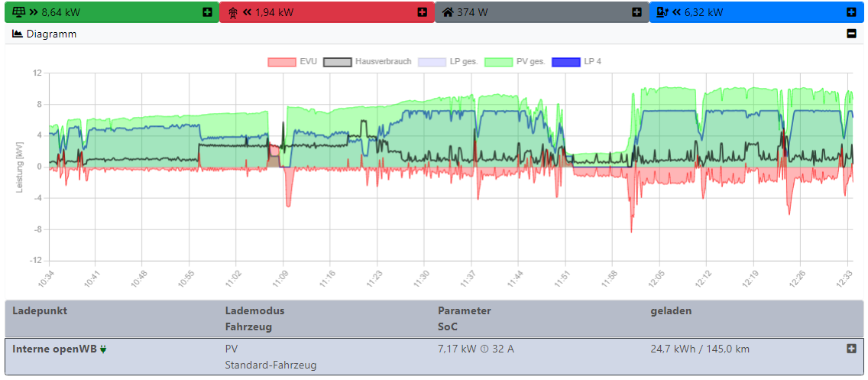
Task: Click the PV charge mode label
Action: [232, 349]
